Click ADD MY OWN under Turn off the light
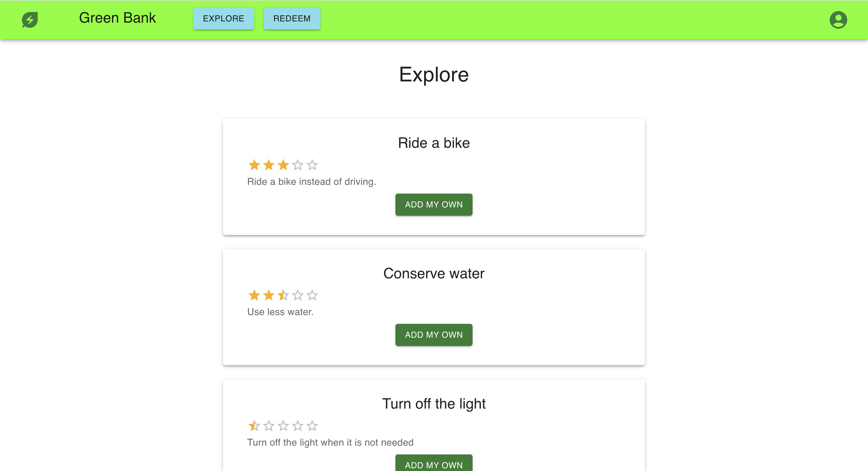The image size is (868, 471). 434,465
